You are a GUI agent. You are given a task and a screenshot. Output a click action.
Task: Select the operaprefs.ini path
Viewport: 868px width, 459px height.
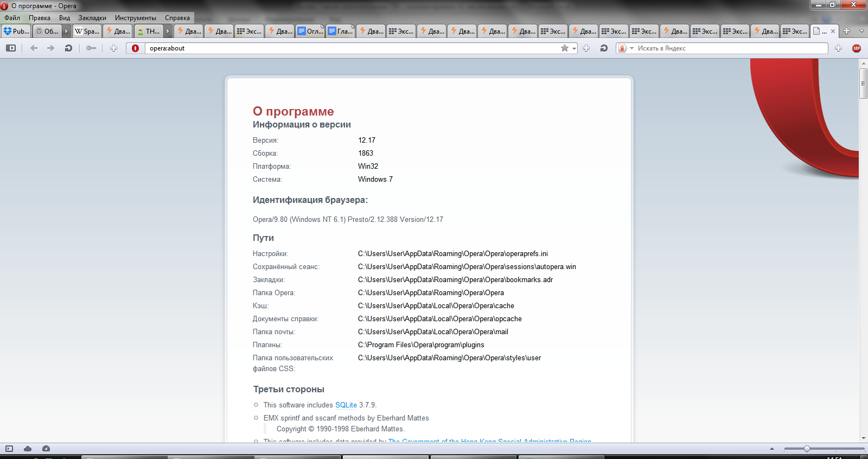tap(453, 253)
